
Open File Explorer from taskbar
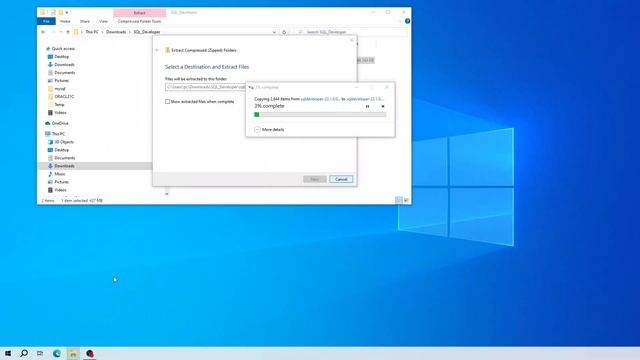pyautogui.click(x=73, y=353)
